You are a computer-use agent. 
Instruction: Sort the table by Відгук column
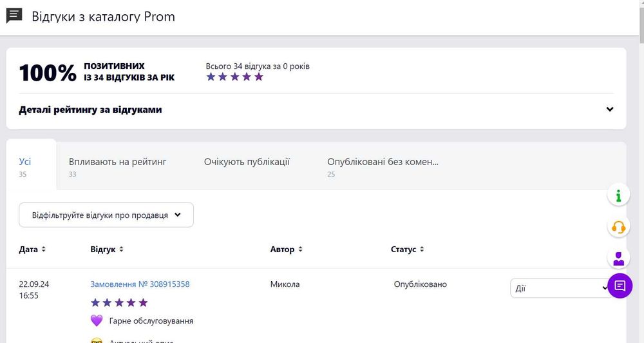click(x=107, y=250)
